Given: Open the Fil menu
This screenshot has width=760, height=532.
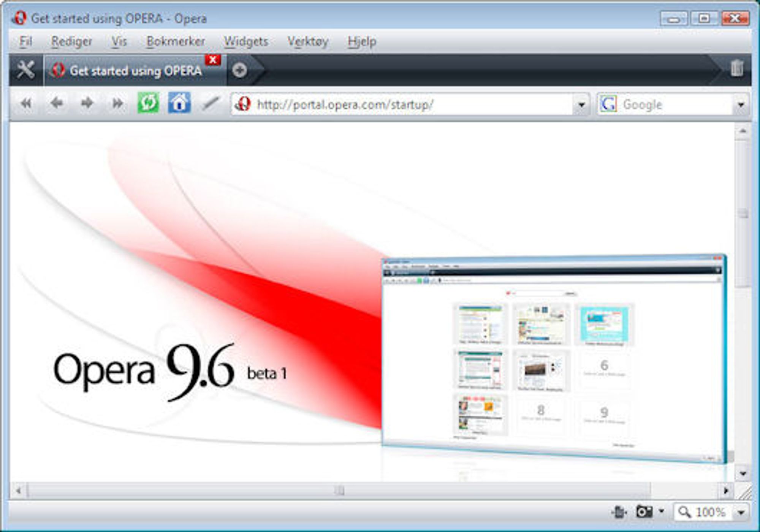Looking at the screenshot, I should pos(25,41).
